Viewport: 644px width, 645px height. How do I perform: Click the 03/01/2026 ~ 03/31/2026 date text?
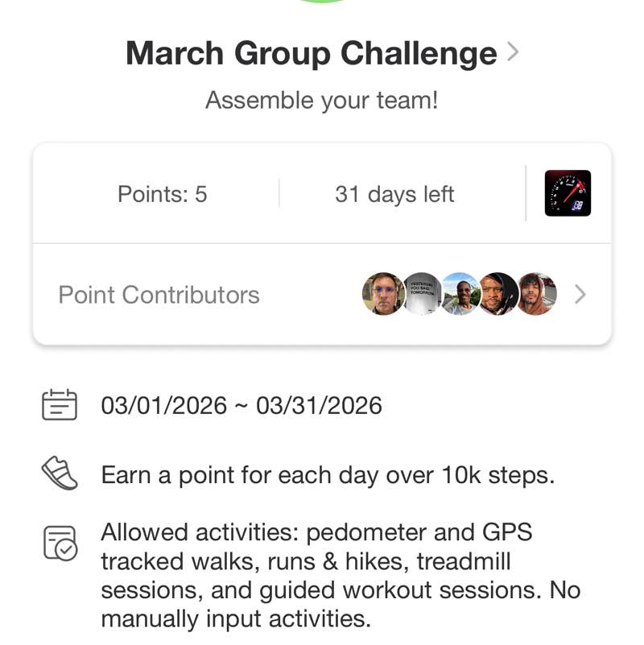tap(242, 405)
